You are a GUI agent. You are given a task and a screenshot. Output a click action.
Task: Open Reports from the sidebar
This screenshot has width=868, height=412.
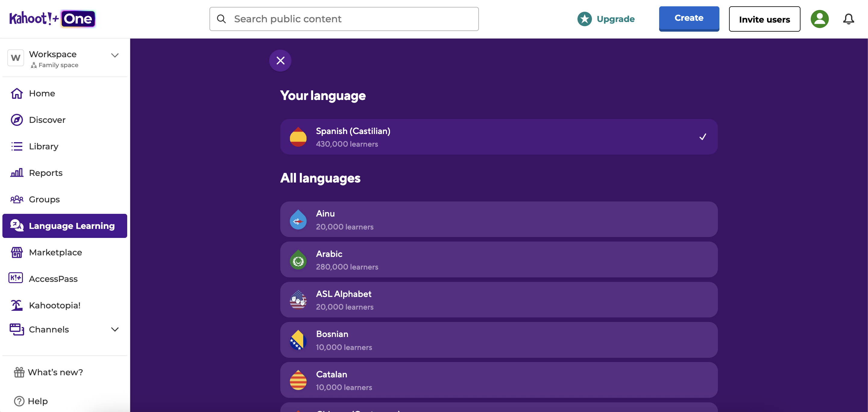pos(65,173)
